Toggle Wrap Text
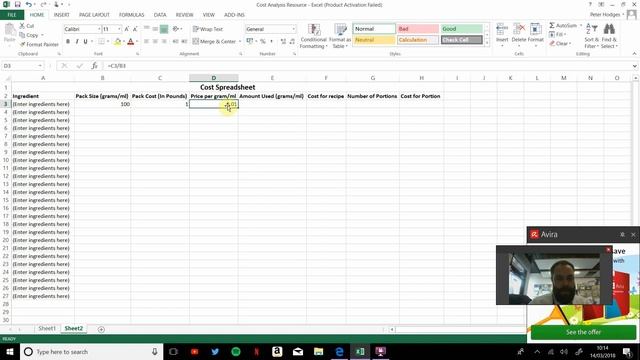 [208, 29]
